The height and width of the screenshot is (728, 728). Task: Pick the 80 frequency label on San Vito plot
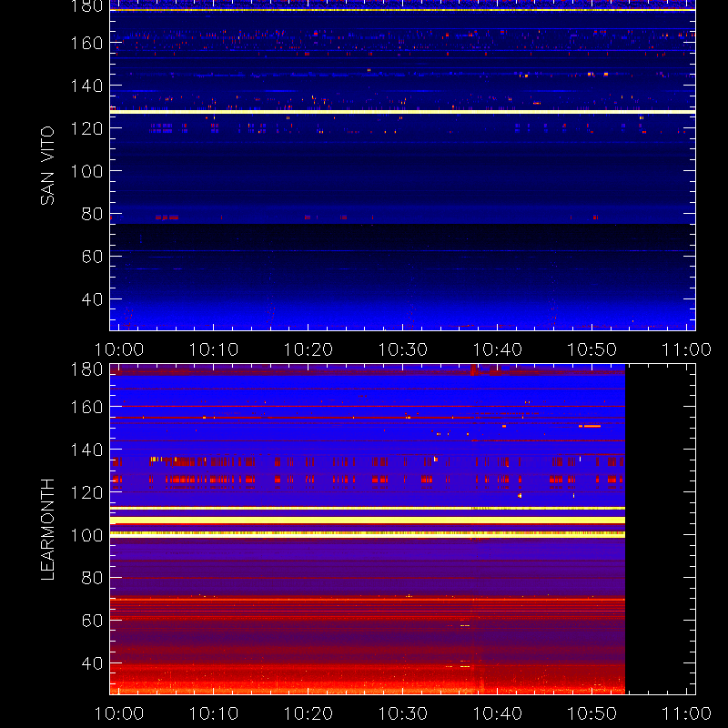coord(92,214)
